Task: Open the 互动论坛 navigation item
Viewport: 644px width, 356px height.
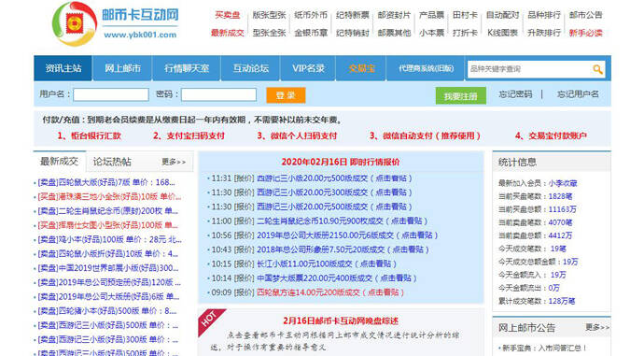Action: [251, 68]
